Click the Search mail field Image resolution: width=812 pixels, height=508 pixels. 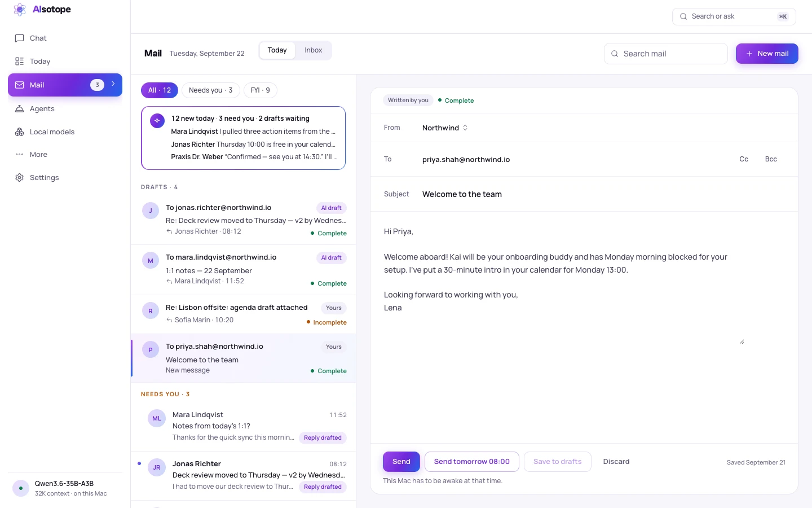(666, 54)
